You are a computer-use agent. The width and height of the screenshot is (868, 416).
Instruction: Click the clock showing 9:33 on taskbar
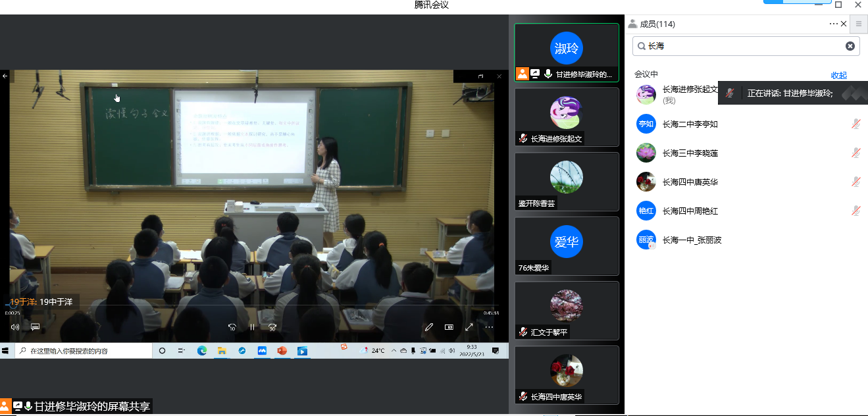472,351
